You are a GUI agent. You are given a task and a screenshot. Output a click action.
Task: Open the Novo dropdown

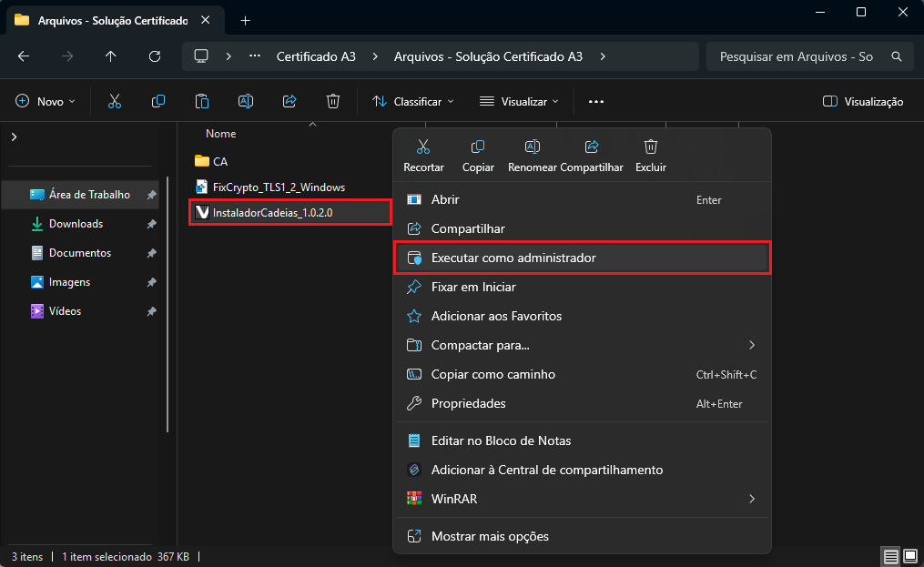46,101
